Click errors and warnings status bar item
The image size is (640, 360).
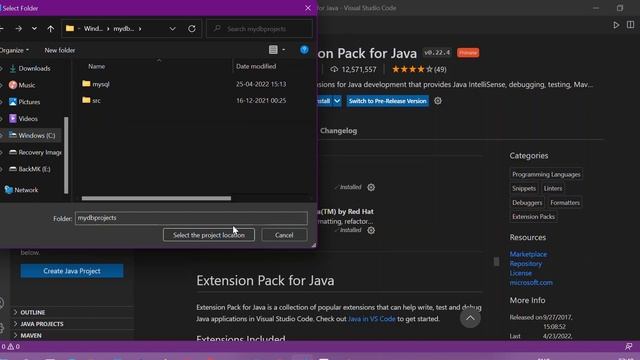click(11, 347)
